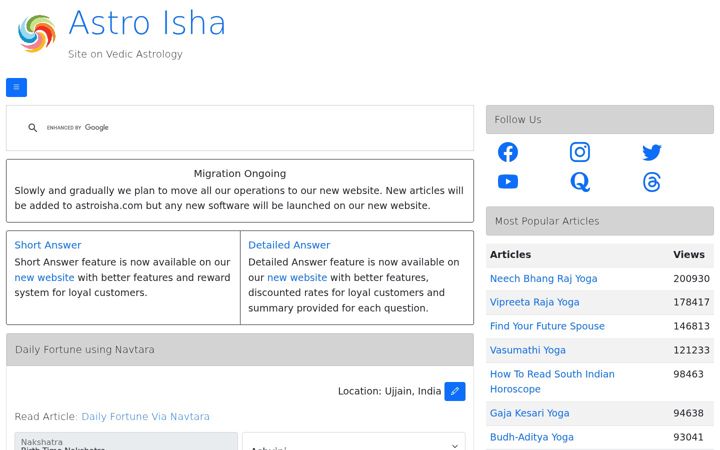Click the search magnifier icon
720x450 pixels.
click(x=33, y=128)
